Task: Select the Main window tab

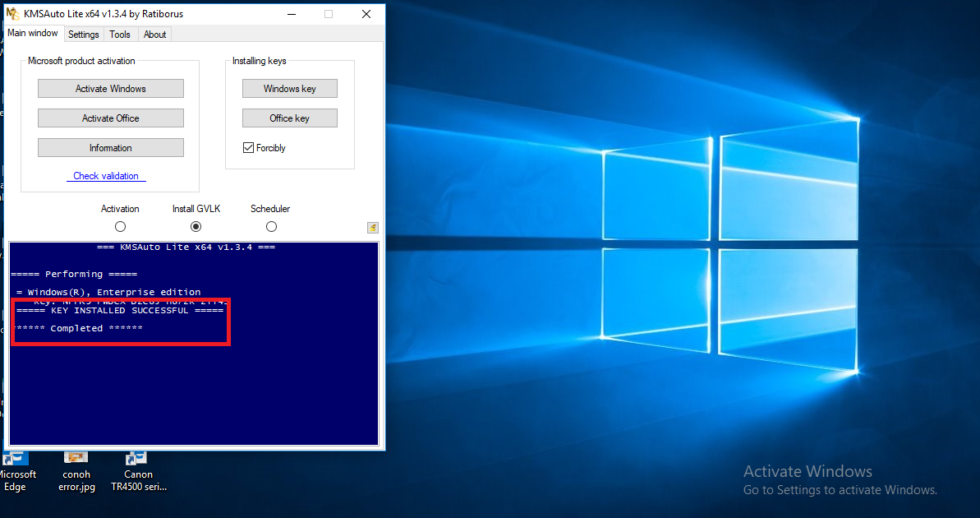Action: point(33,33)
